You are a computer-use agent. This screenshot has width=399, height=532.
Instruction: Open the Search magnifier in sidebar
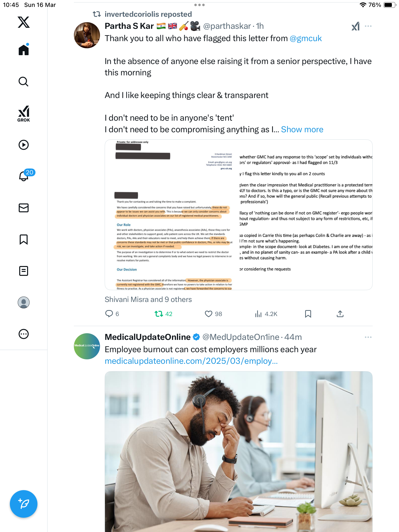tap(24, 82)
